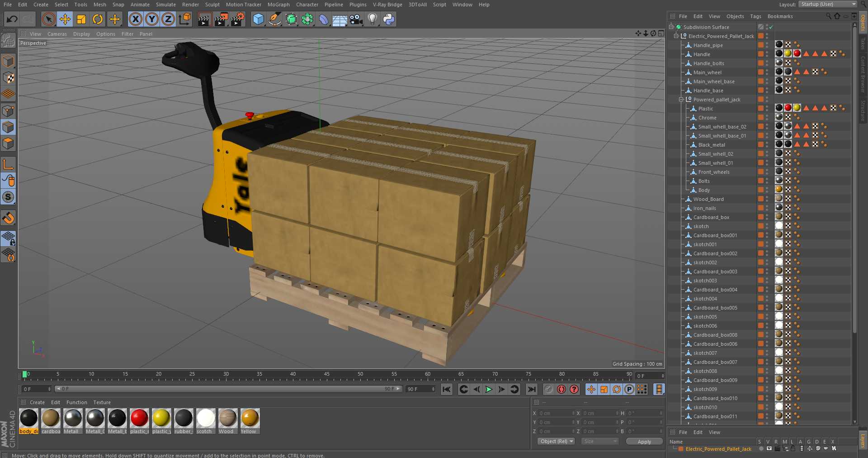
Task: Open material manager Texture menu
Action: pos(102,402)
